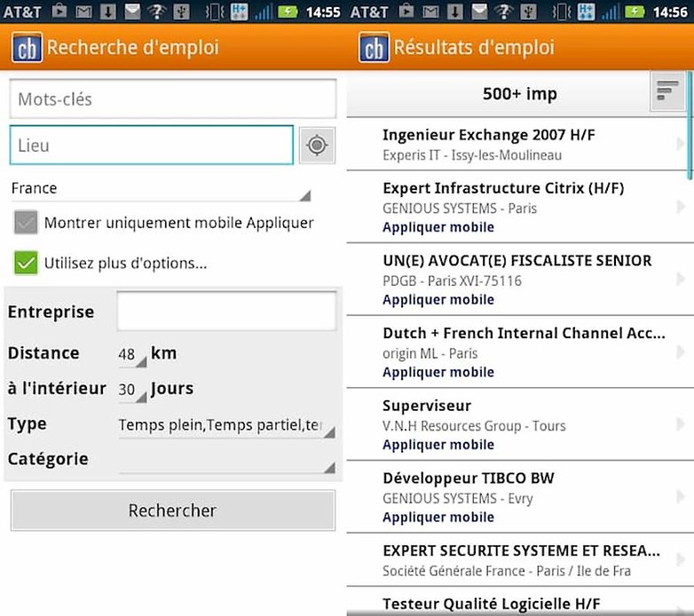Open the Type job-type dropdown
694x616 pixels.
(x=226, y=426)
